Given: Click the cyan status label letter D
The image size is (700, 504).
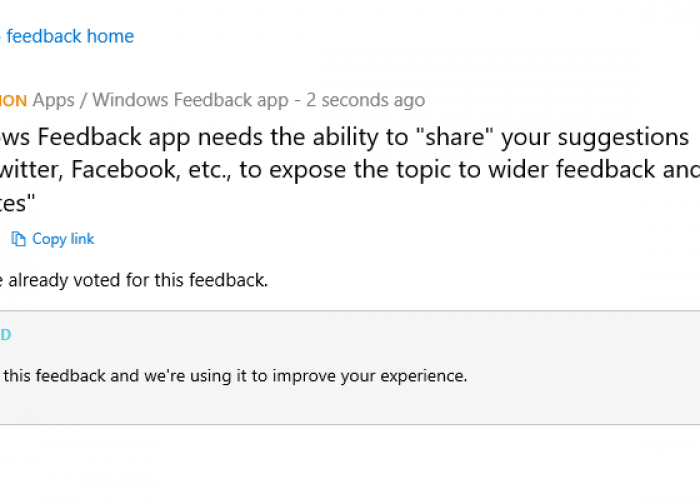Looking at the screenshot, I should 5,335.
